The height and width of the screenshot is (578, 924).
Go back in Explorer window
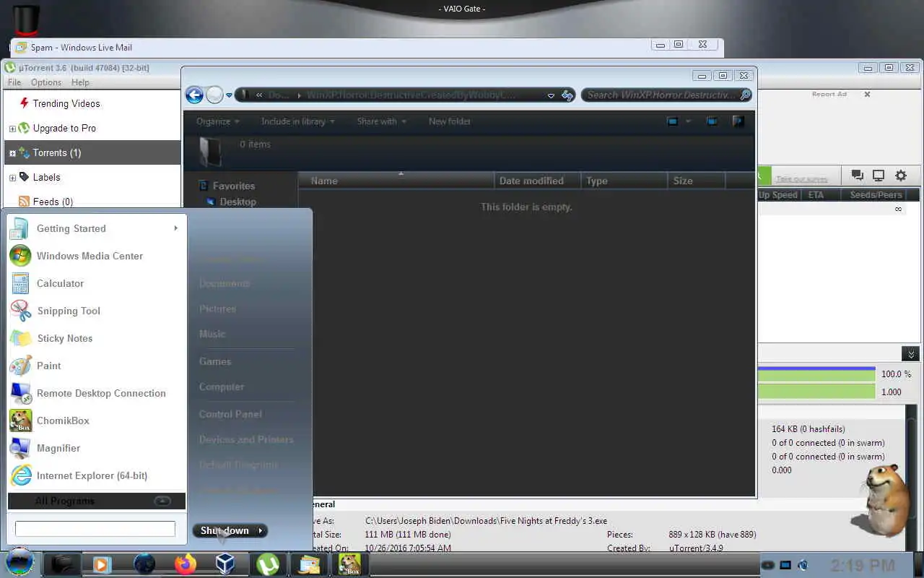(x=194, y=95)
